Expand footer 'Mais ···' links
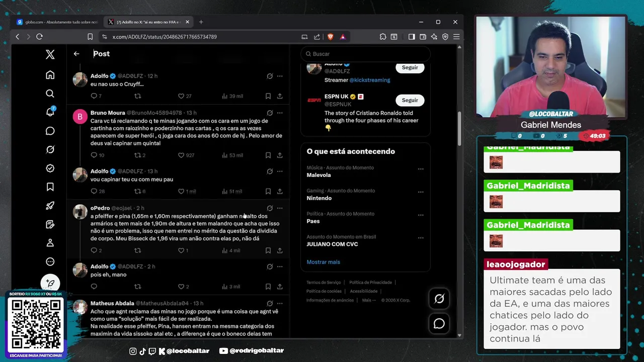Screen dimensions: 644x362 click(369, 300)
